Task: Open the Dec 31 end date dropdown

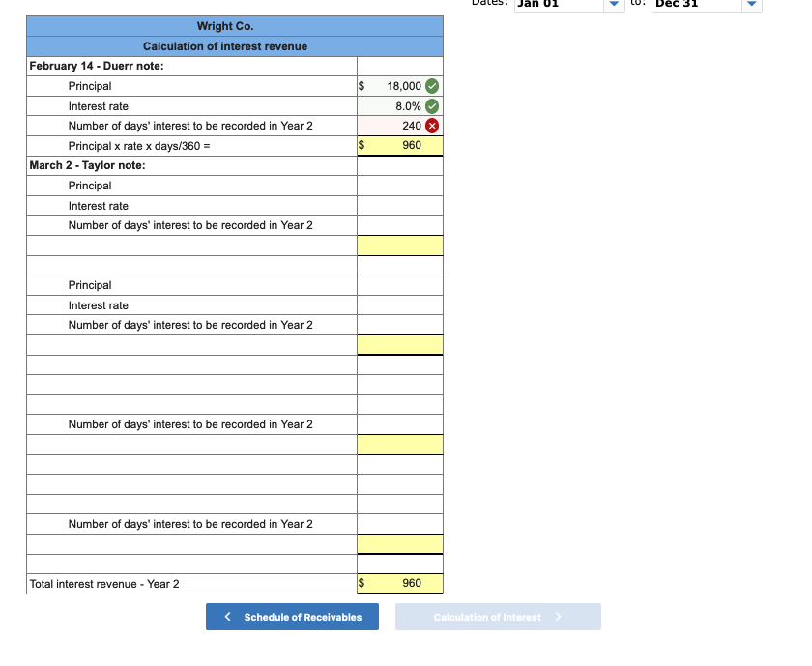Action: (x=752, y=4)
